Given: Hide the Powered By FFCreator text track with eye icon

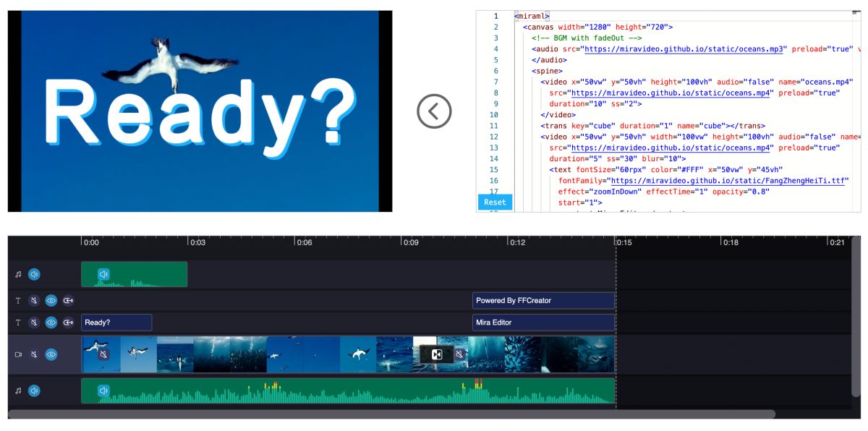Looking at the screenshot, I should pos(51,300).
